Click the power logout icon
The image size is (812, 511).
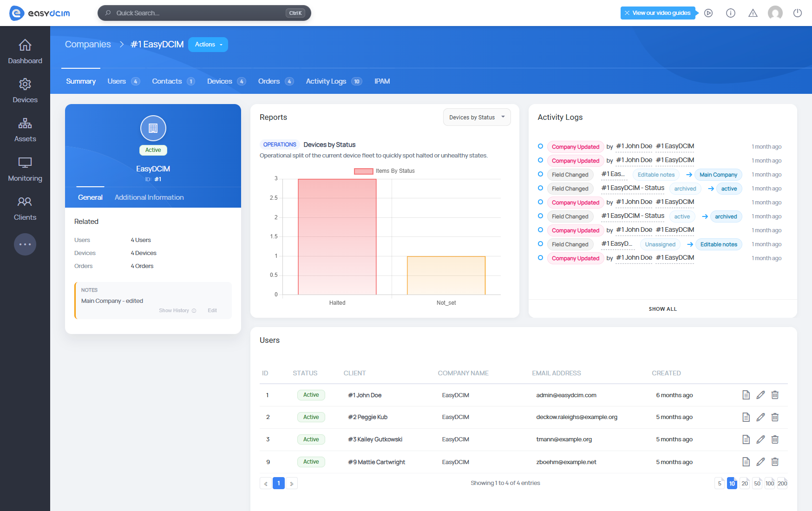click(x=798, y=13)
